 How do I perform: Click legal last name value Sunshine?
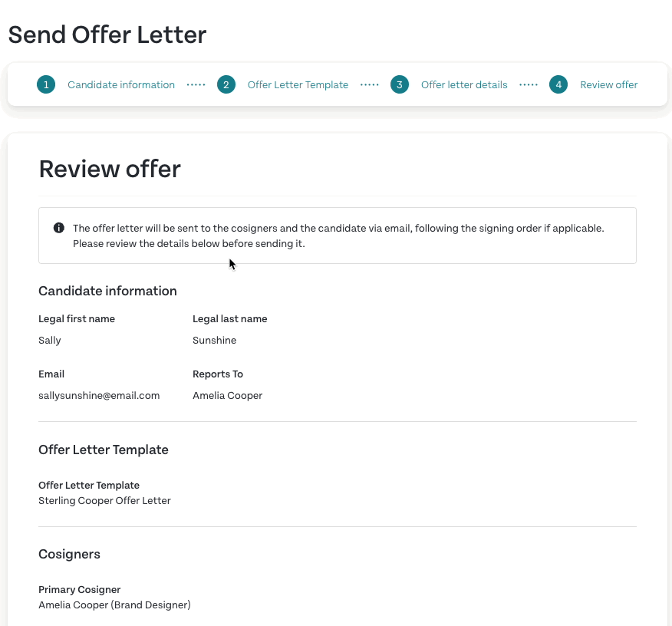coord(214,340)
